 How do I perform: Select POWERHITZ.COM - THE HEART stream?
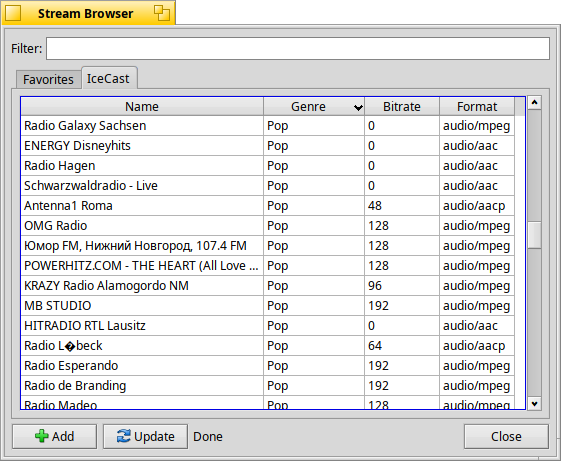268,266
